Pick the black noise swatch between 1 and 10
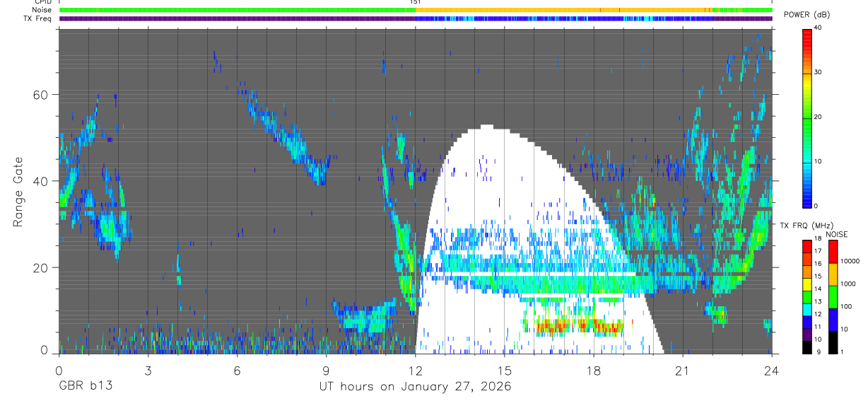This screenshot has width=868, height=401. [x=833, y=342]
